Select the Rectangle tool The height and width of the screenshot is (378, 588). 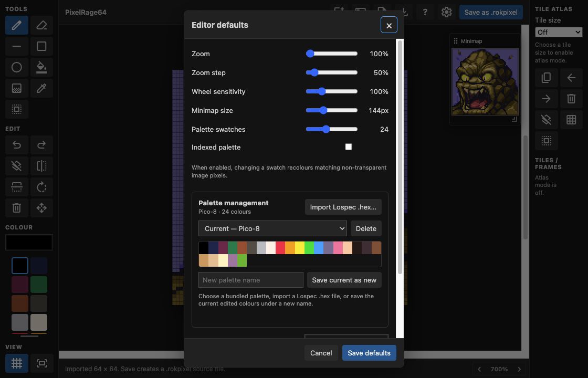coord(41,46)
